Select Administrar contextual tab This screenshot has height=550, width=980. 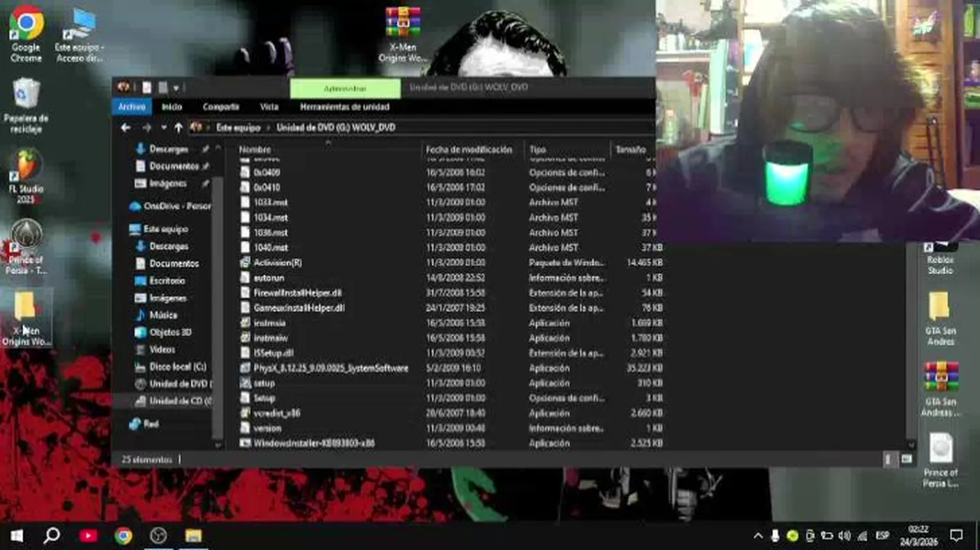pyautogui.click(x=345, y=89)
